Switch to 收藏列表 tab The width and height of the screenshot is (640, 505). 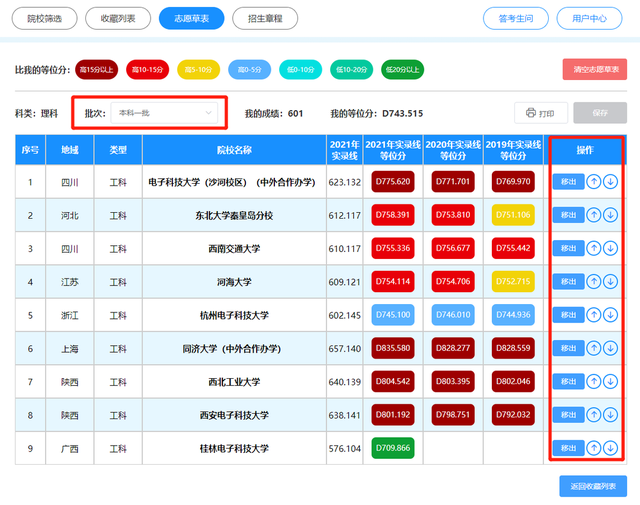click(x=118, y=18)
